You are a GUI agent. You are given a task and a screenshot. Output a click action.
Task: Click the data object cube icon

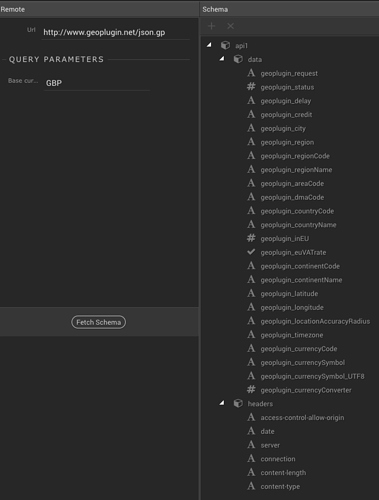(238, 59)
